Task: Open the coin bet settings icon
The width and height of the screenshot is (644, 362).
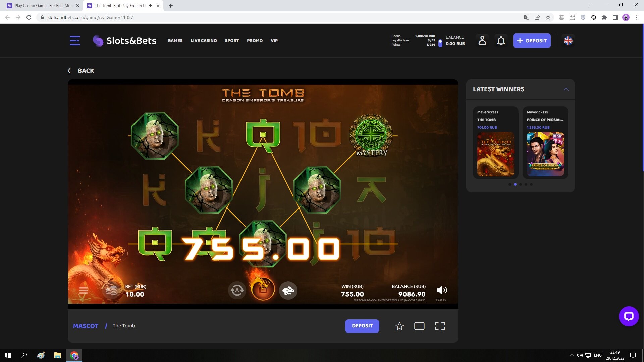Action: (111, 290)
